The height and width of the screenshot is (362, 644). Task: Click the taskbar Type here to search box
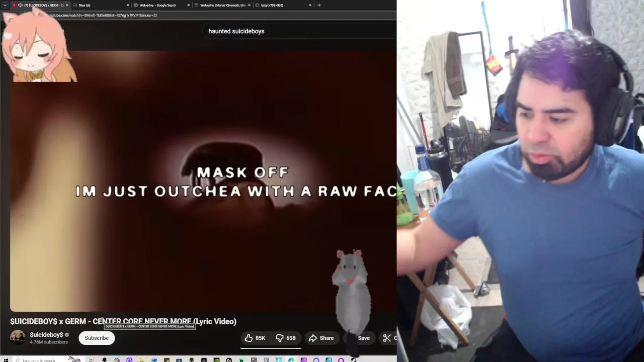click(x=48, y=360)
